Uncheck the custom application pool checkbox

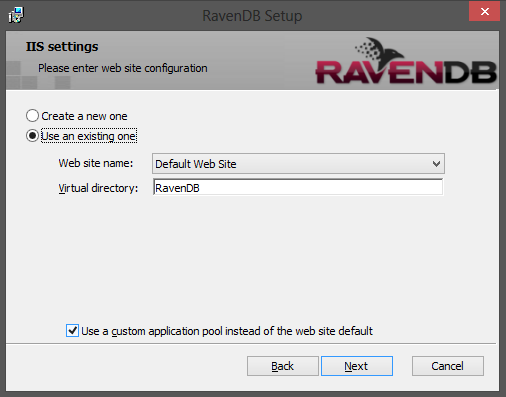tap(72, 331)
